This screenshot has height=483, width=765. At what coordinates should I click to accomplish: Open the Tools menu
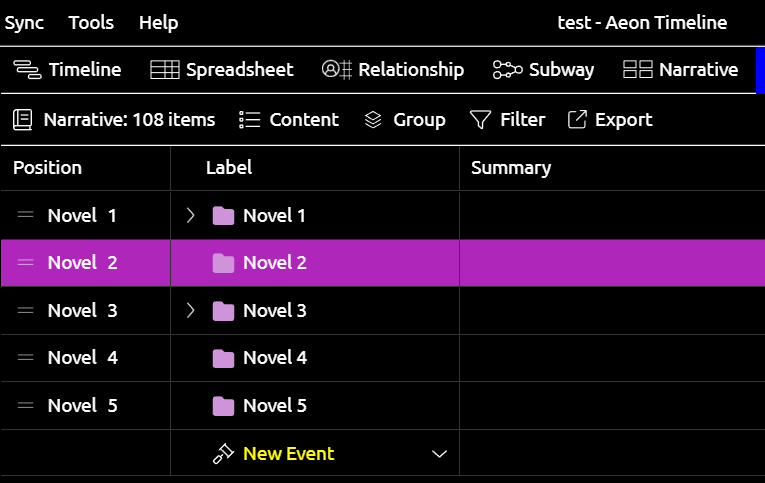(x=91, y=23)
